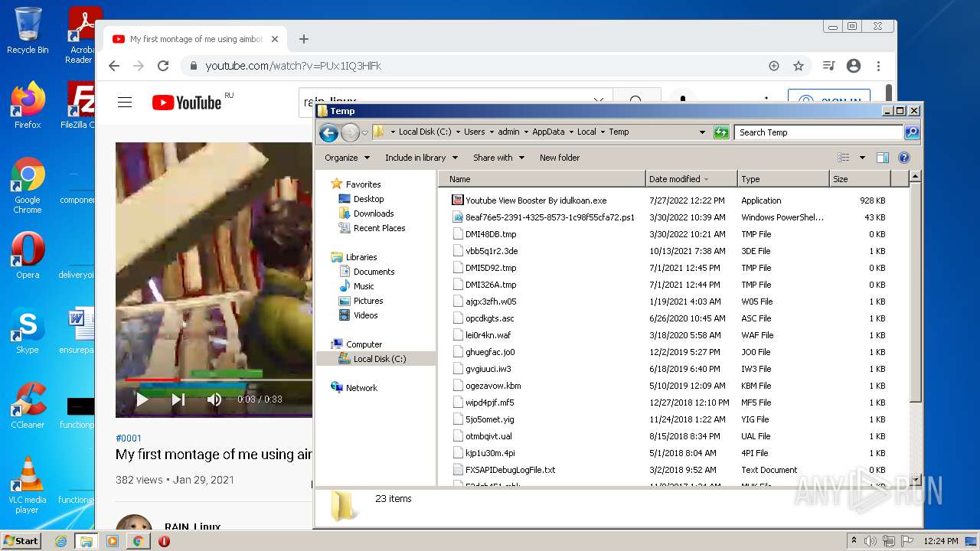The height and width of the screenshot is (551, 980).
Task: Select FXSAPIDebugLogFile.txt file
Action: (x=510, y=470)
